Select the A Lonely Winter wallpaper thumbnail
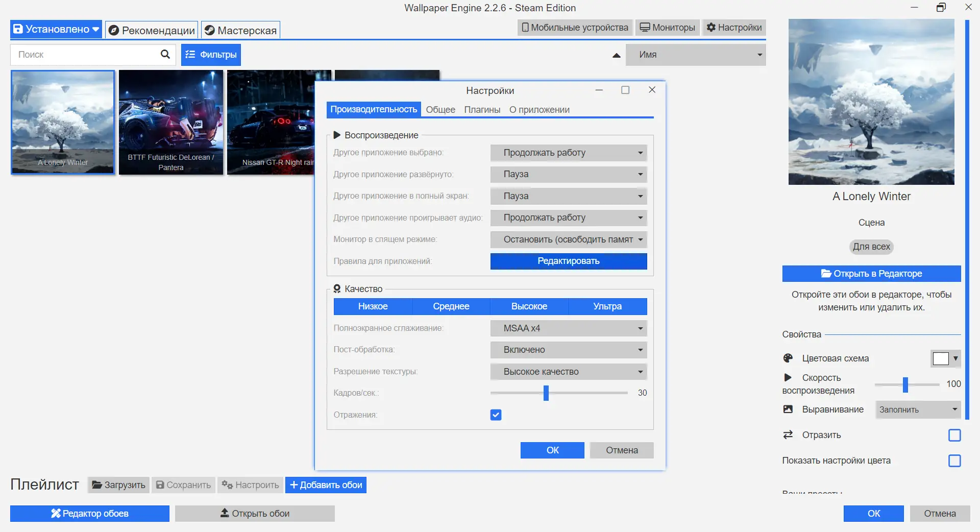Image resolution: width=980 pixels, height=532 pixels. tap(63, 123)
